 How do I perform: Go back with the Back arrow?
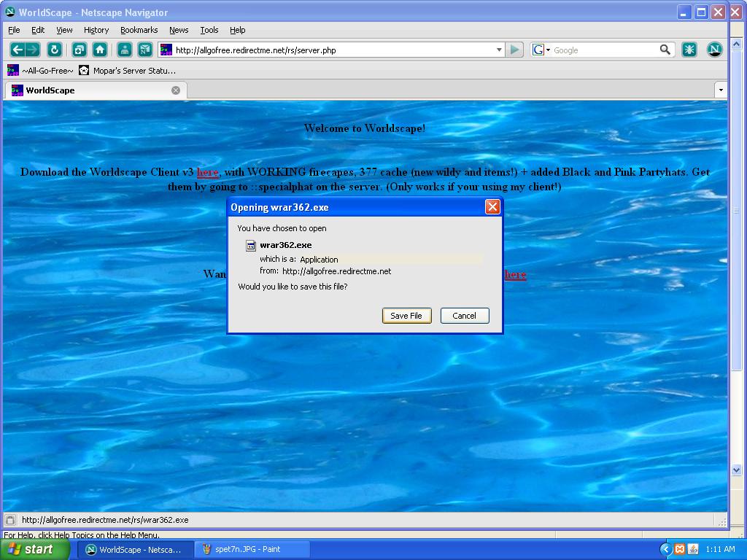click(18, 50)
